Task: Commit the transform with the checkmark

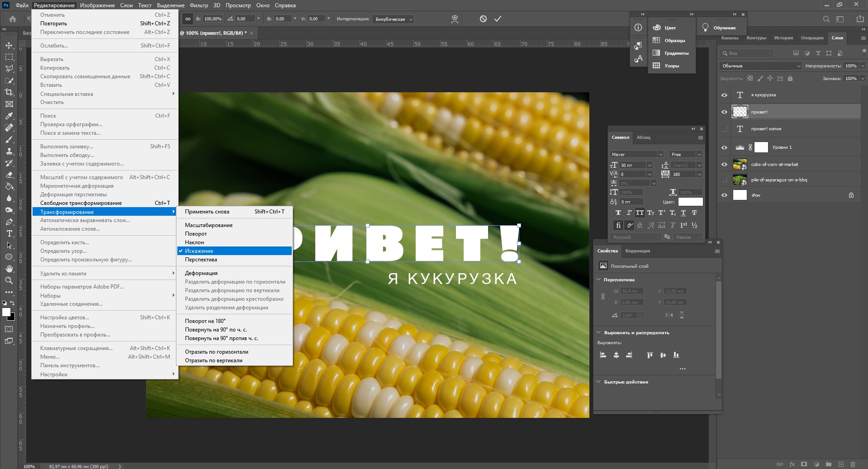Action: pyautogui.click(x=498, y=19)
